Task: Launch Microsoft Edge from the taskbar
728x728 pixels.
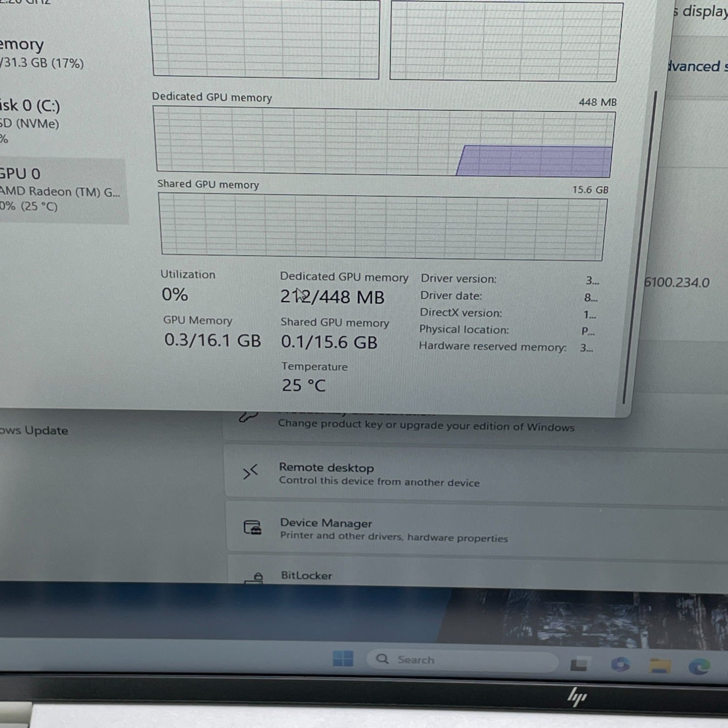Action: tap(699, 667)
